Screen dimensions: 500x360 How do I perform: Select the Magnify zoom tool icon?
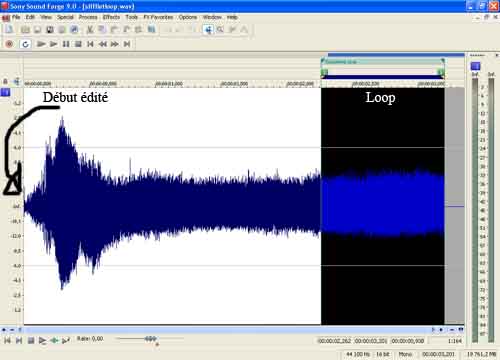[220, 30]
